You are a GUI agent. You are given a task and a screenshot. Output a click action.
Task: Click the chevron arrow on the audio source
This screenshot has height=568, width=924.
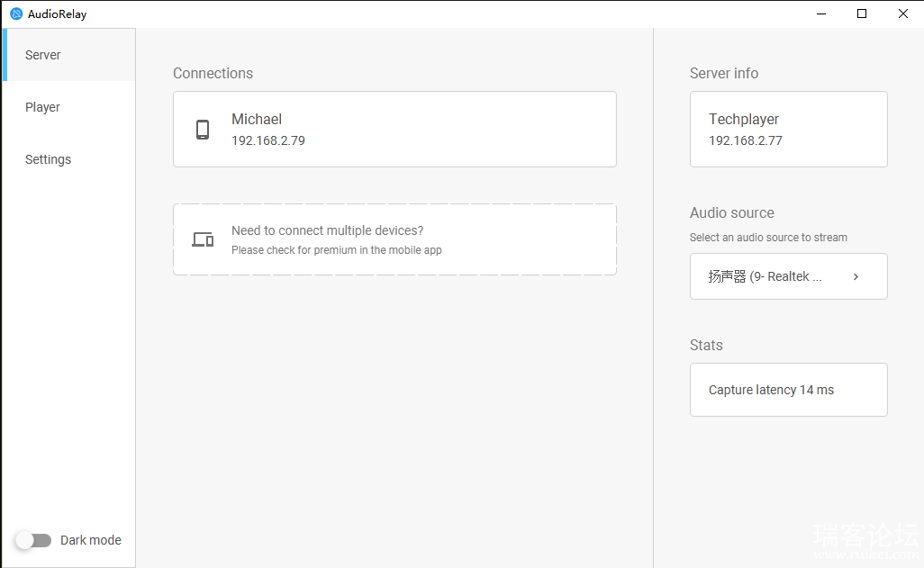856,276
